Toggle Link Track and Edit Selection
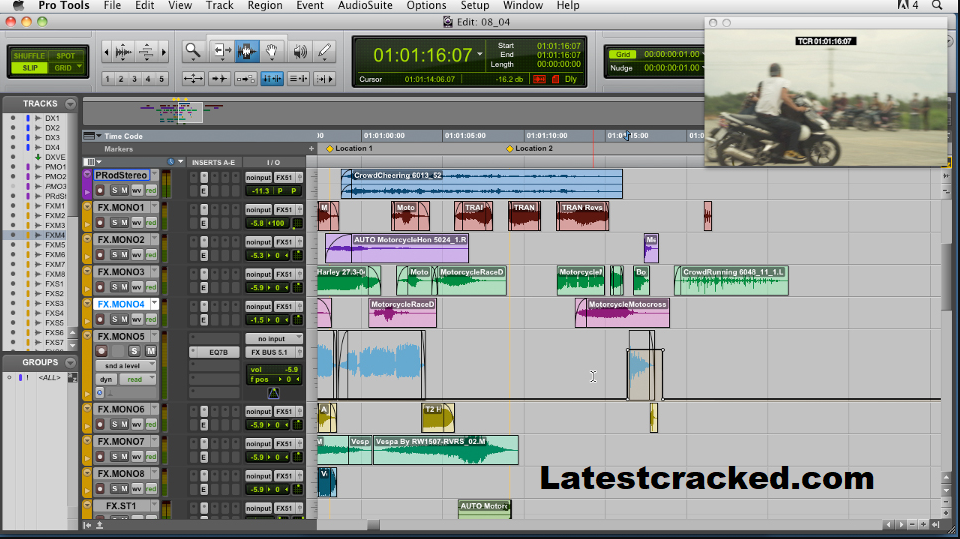The height and width of the screenshot is (539, 960). click(x=298, y=78)
